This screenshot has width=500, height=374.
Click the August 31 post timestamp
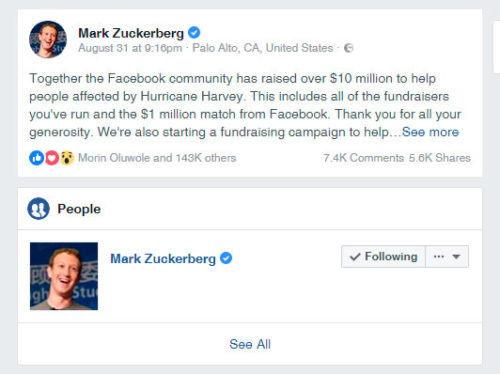130,48
